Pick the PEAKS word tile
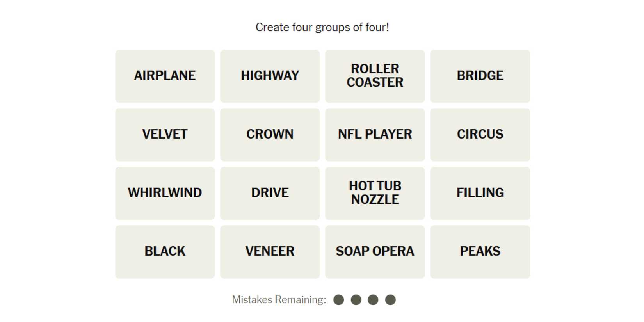Image resolution: width=644 pixels, height=322 pixels. pos(480,251)
